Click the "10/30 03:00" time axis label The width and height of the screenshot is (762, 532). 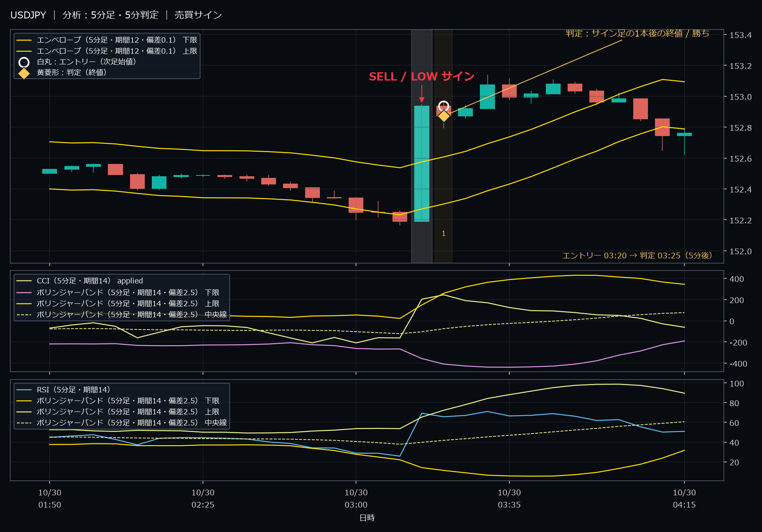coord(356,498)
